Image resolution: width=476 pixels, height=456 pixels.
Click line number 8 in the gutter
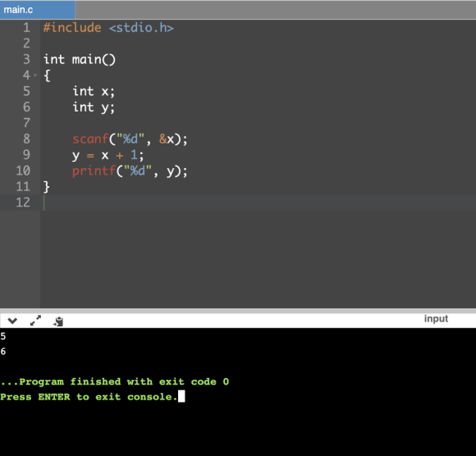tap(27, 139)
